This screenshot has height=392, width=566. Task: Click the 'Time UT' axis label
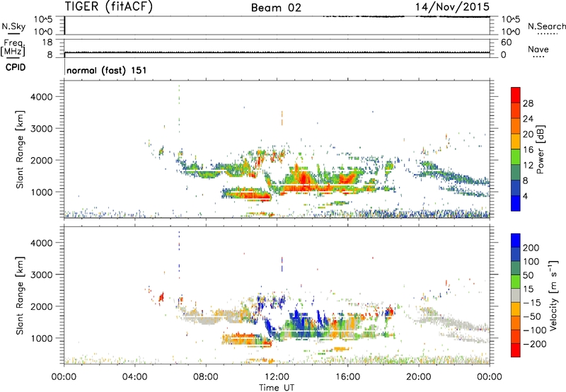point(277,388)
